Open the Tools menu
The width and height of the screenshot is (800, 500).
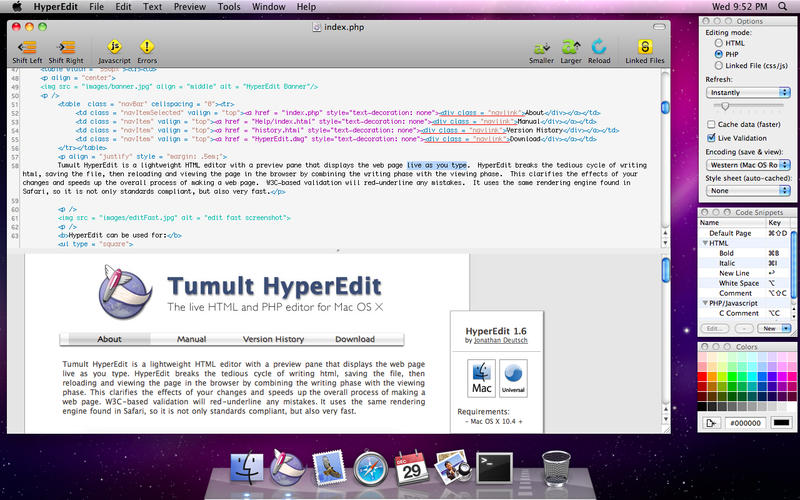[229, 7]
